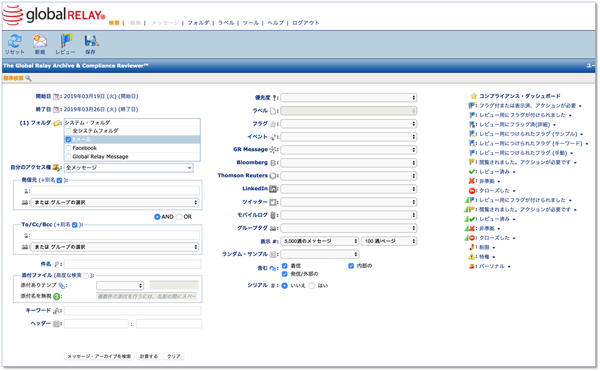Uncheck the 内部の include checkbox
This screenshot has width=600, height=371.
point(351,266)
